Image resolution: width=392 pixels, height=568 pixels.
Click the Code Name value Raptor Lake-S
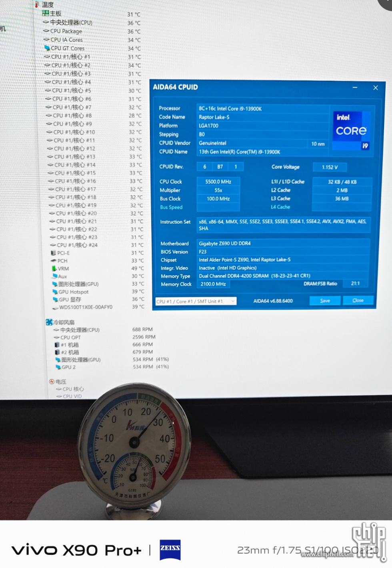pos(262,117)
